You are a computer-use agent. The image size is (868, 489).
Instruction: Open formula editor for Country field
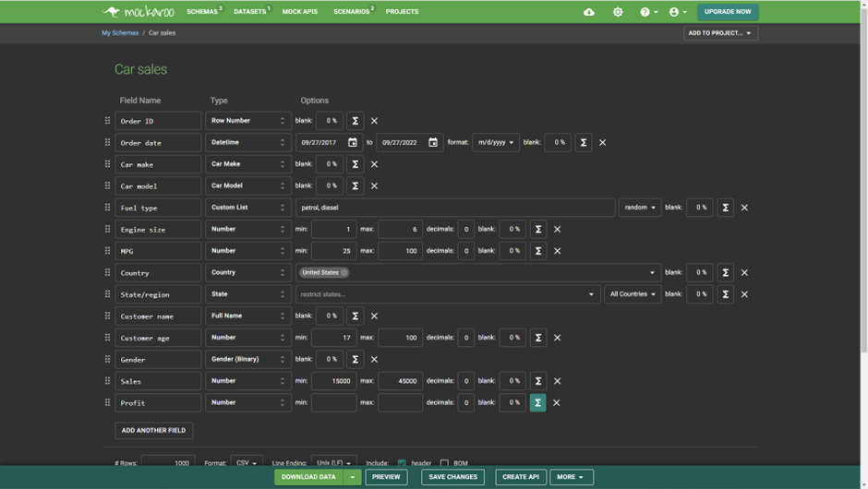(725, 272)
